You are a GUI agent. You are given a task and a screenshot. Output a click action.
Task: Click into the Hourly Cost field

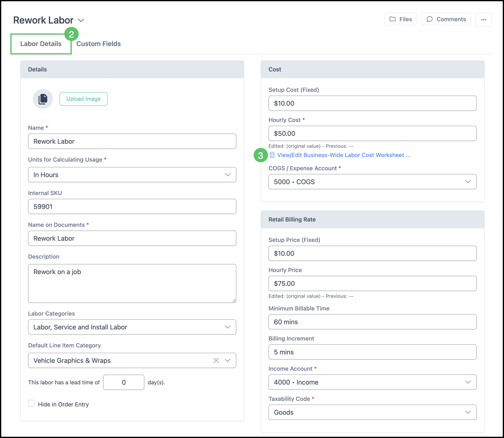[x=372, y=134]
